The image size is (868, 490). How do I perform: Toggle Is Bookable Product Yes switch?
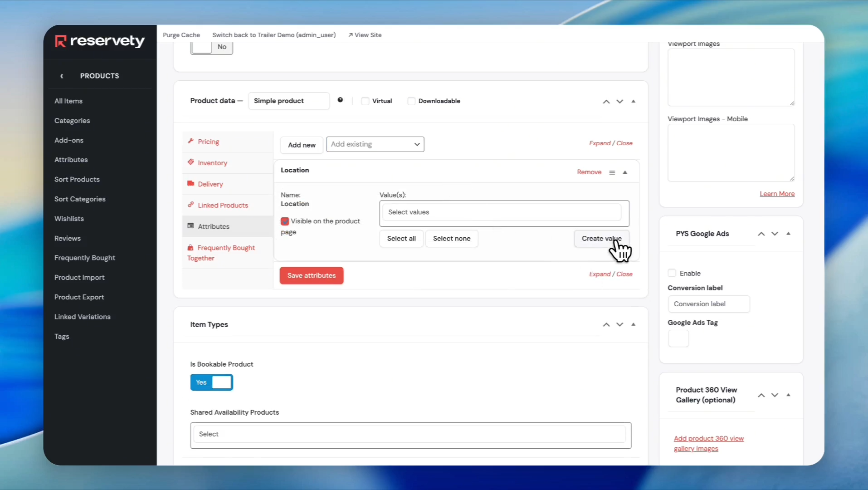click(x=211, y=382)
